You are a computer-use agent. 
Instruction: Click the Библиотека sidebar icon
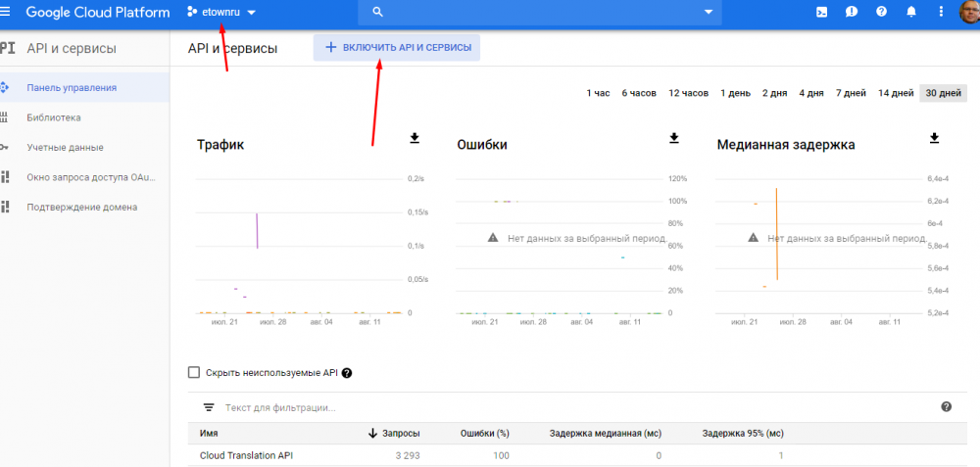pos(4,117)
